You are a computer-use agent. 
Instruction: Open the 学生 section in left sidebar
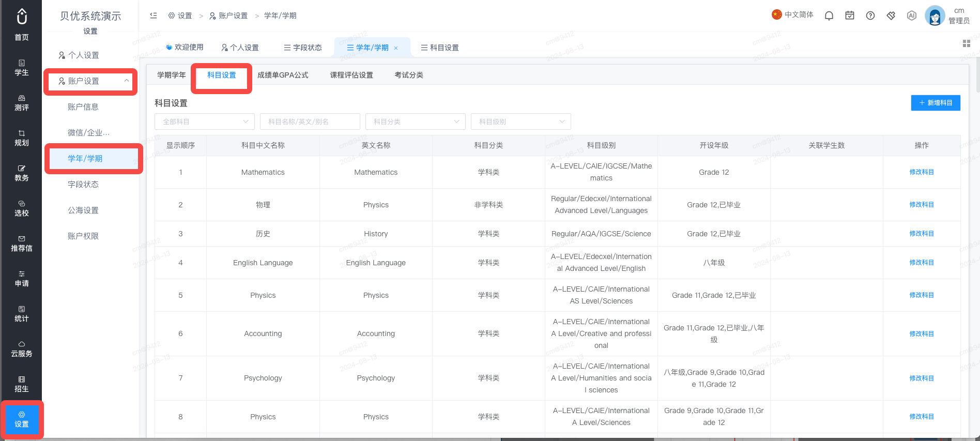[21, 68]
